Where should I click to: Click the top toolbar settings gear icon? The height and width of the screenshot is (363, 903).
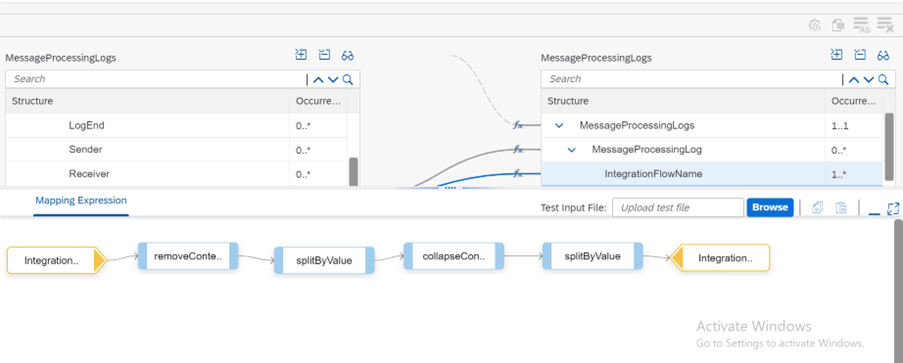point(814,25)
